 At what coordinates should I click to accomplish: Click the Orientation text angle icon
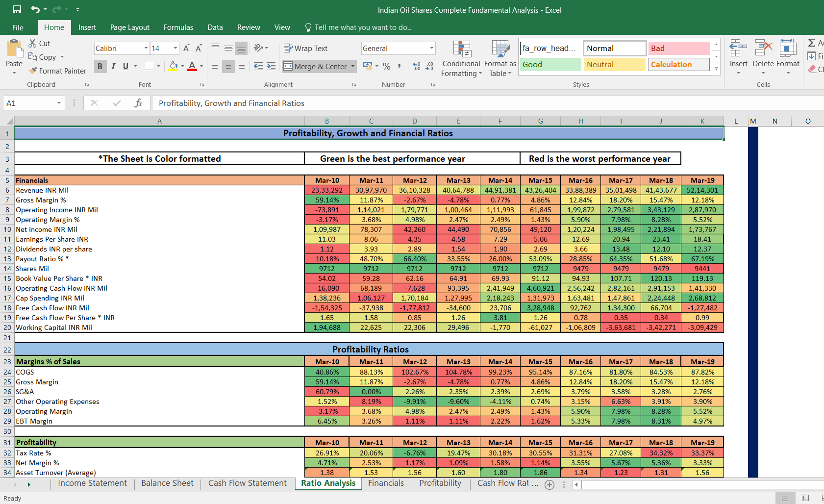(x=258, y=48)
